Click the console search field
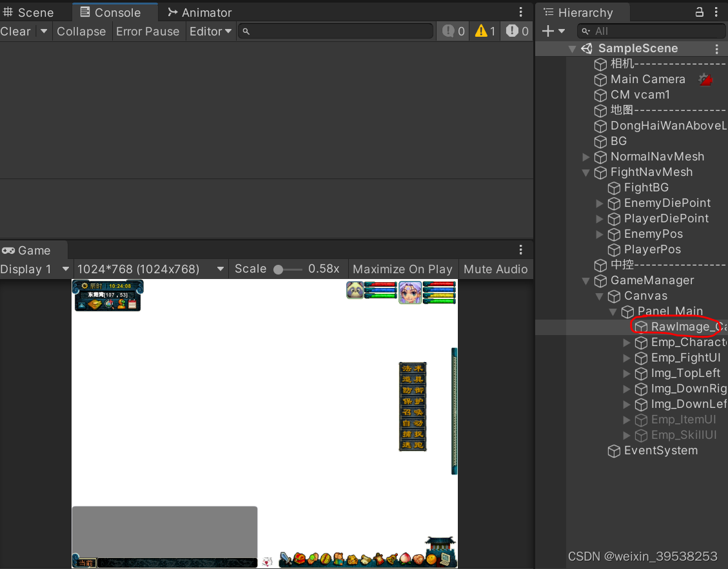 [x=336, y=31]
